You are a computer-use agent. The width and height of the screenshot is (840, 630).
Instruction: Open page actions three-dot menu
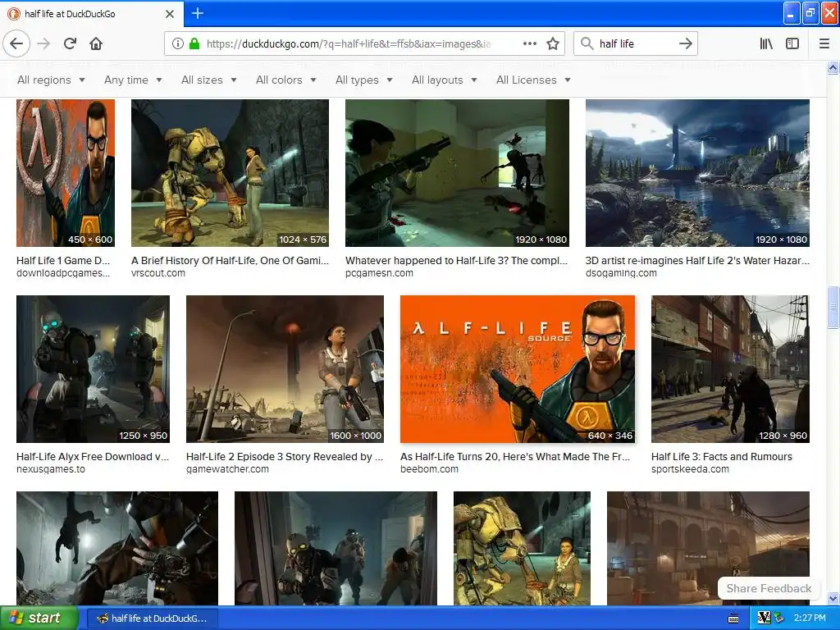click(529, 43)
